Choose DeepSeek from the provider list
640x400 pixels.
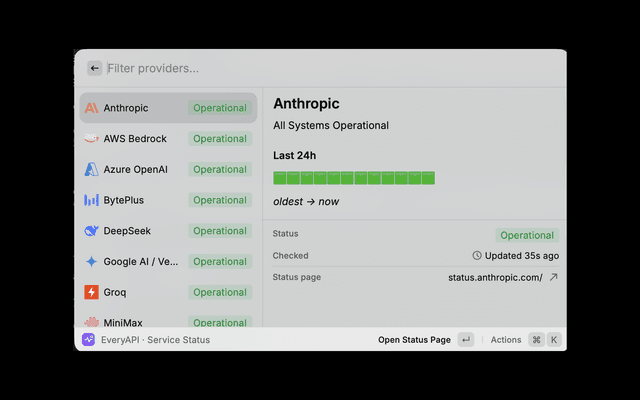[x=168, y=231]
